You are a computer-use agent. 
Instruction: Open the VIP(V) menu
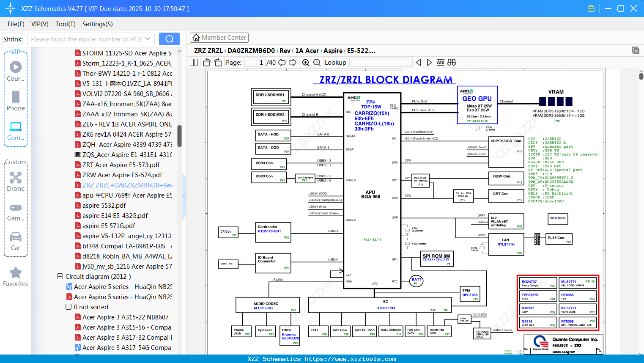[x=40, y=24]
